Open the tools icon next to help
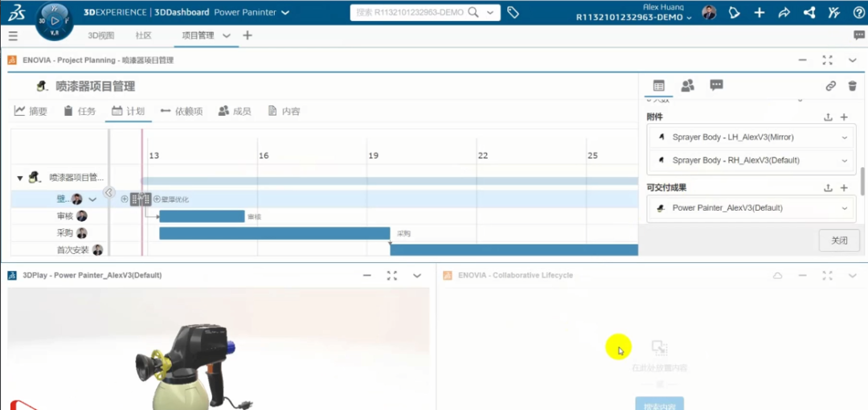The width and height of the screenshot is (868, 410). tap(833, 13)
